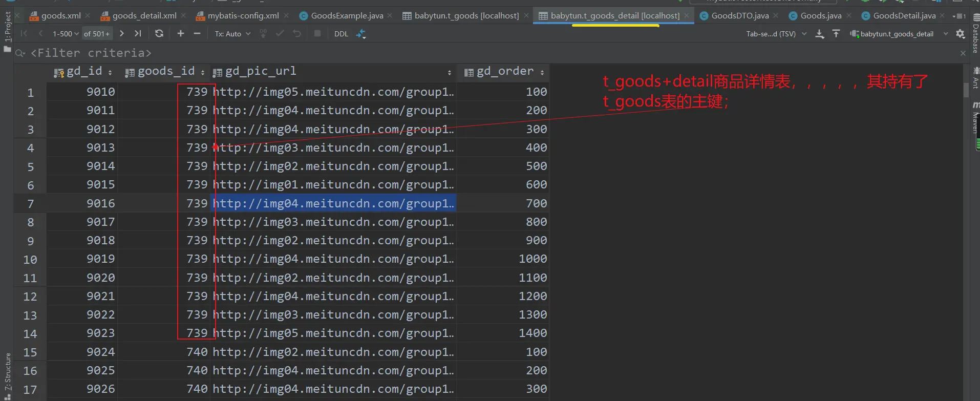Select row number 17 in the gutter
The height and width of the screenshot is (401, 980).
(30, 390)
